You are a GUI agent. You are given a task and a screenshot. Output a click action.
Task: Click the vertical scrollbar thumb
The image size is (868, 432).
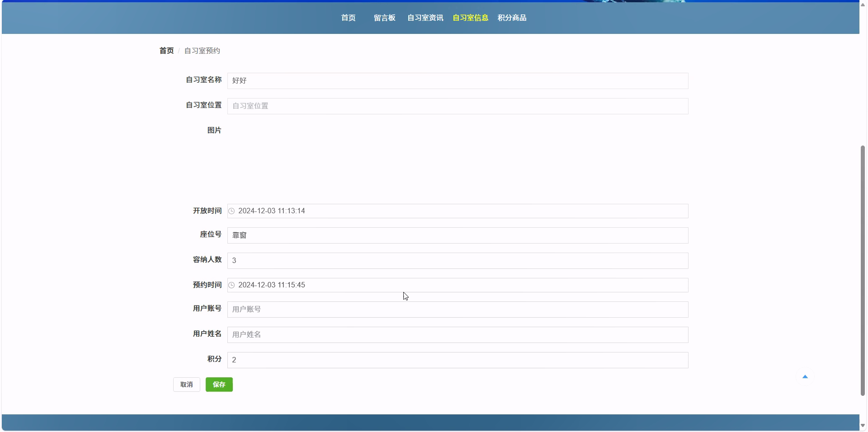863,271
